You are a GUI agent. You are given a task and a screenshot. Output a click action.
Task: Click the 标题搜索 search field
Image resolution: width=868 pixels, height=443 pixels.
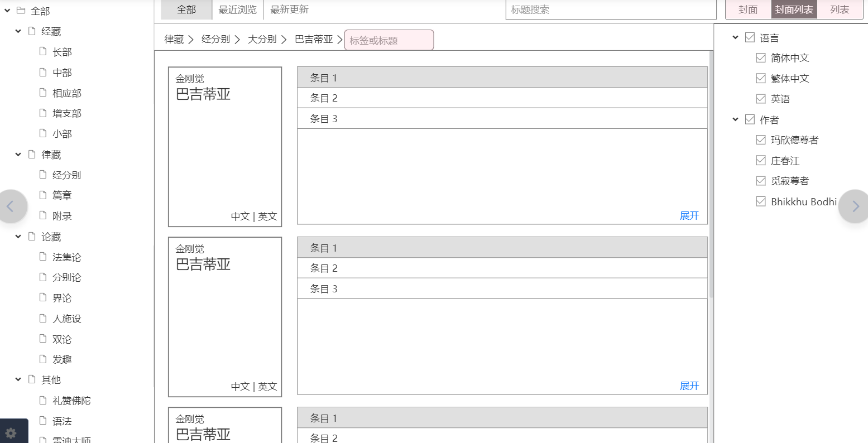(x=611, y=9)
